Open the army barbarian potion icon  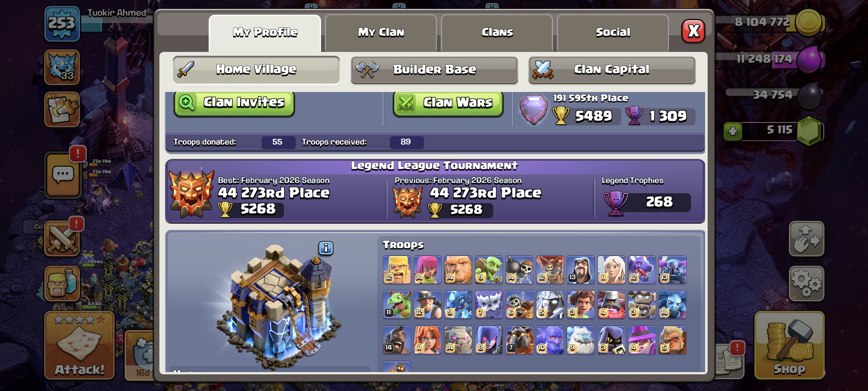(62, 283)
